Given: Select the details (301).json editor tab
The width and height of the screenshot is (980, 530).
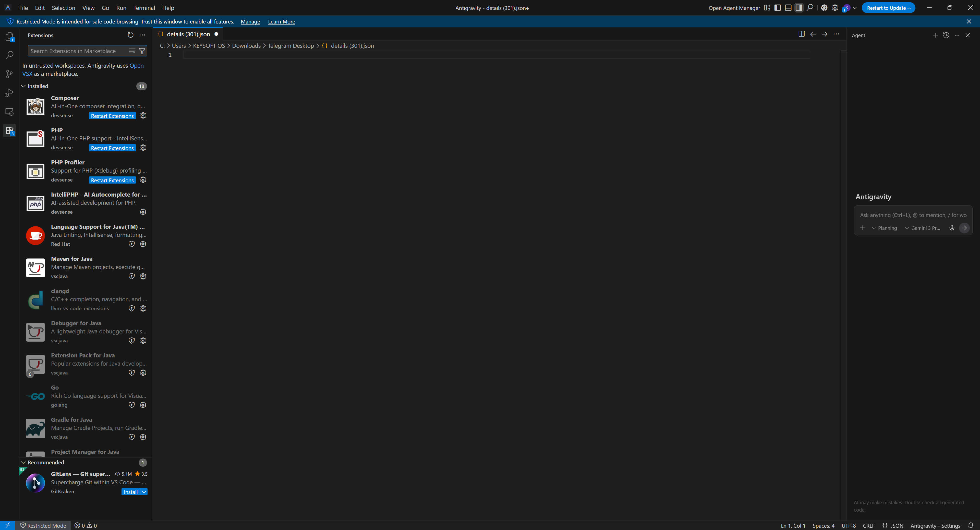Looking at the screenshot, I should 188,34.
